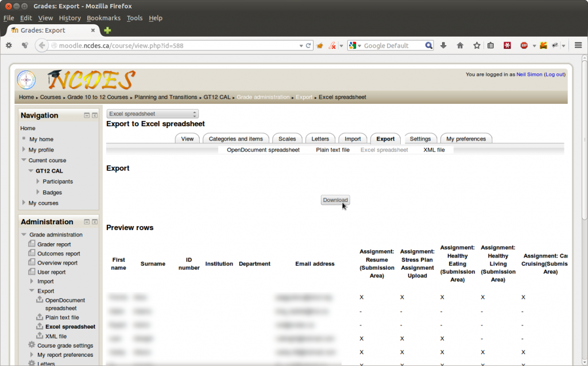Open Firefox downloads arrow icon
Screen dimensions: 588x366
[443, 46]
